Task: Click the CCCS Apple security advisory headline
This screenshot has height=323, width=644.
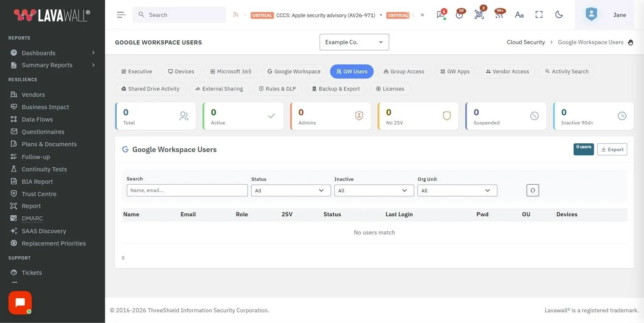Action: click(326, 15)
